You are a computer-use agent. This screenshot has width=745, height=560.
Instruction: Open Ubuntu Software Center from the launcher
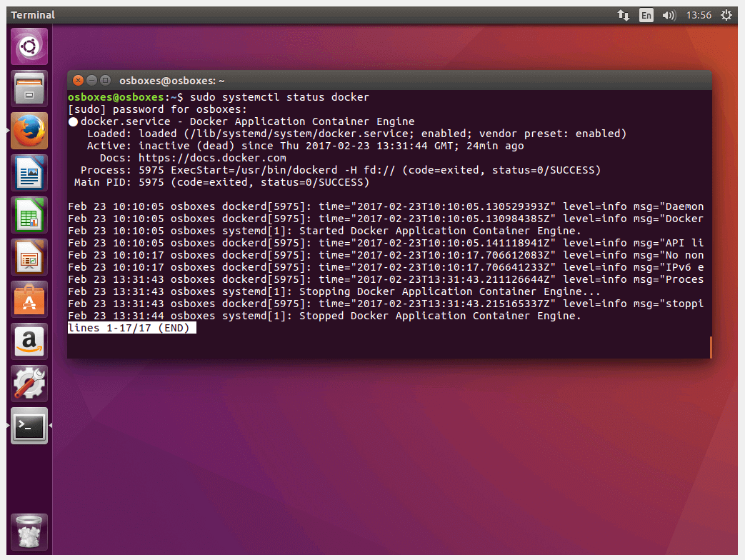tap(29, 299)
